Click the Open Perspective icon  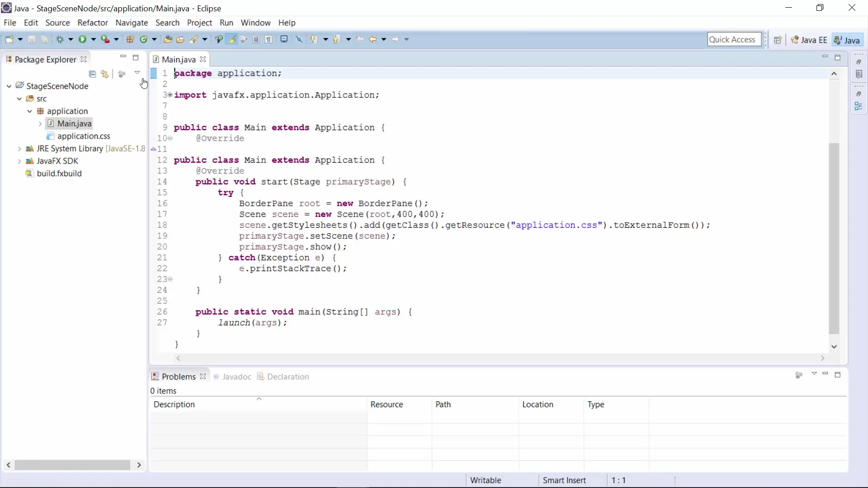click(778, 40)
